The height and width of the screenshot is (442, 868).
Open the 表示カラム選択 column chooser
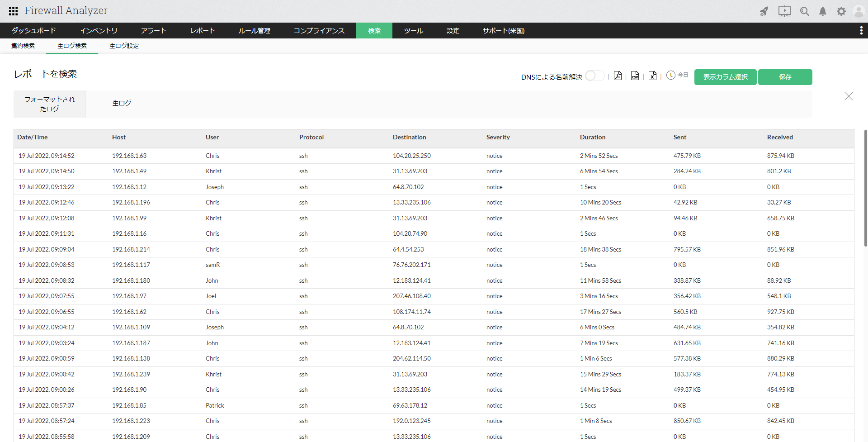(725, 77)
